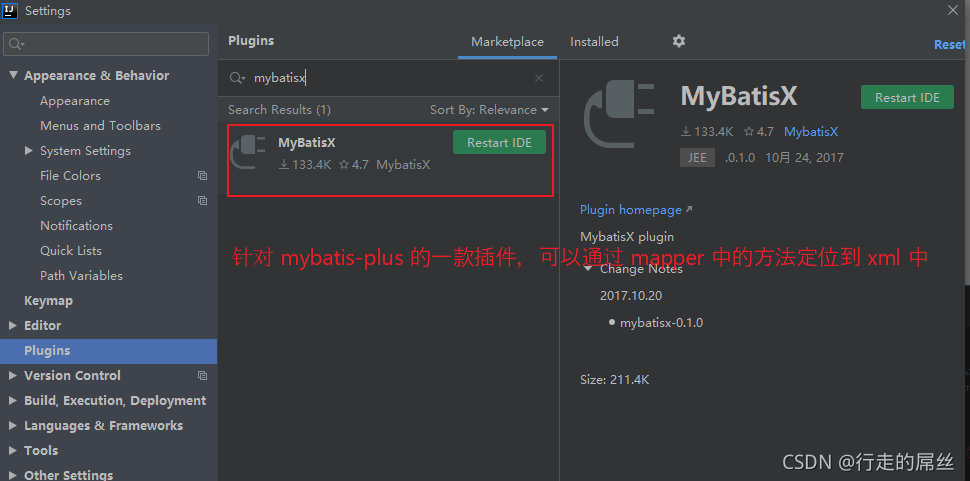Expand the Tools section
Image resolution: width=970 pixels, height=481 pixels.
[x=13, y=451]
